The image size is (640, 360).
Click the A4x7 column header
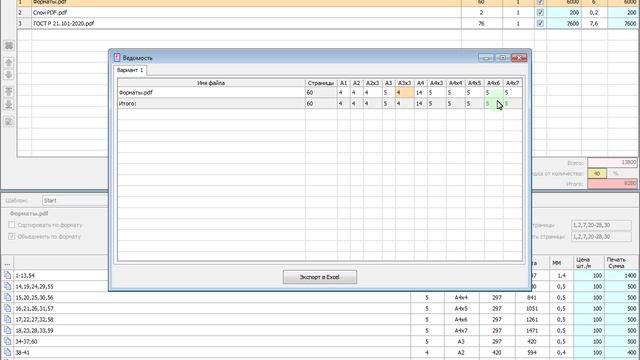pos(512,83)
